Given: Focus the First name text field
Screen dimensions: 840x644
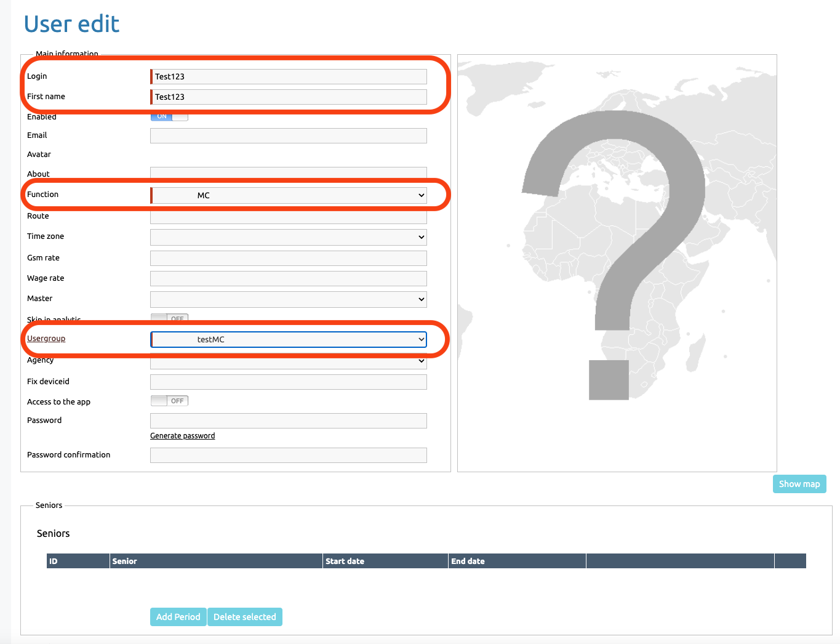Looking at the screenshot, I should click(288, 97).
